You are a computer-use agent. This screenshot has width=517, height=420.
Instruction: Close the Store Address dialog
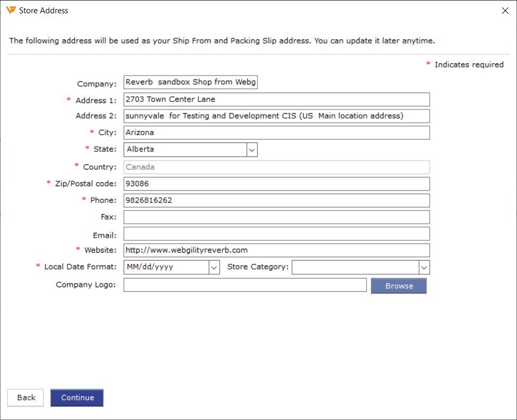[x=505, y=11]
